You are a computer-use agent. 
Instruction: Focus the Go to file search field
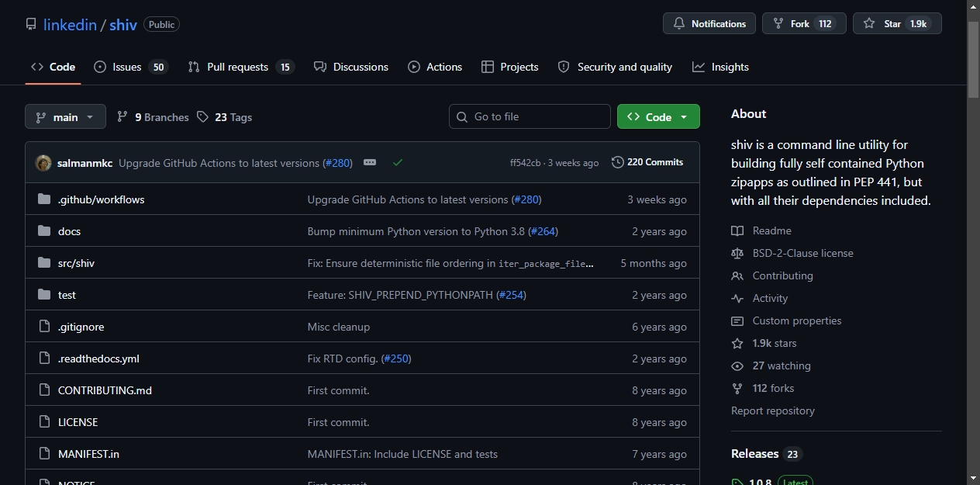[x=530, y=116]
